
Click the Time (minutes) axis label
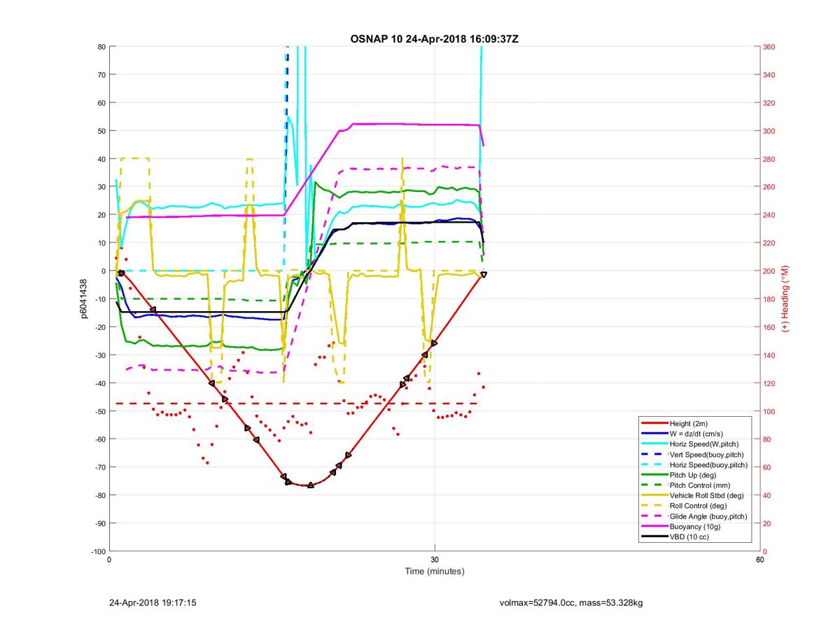pos(434,571)
